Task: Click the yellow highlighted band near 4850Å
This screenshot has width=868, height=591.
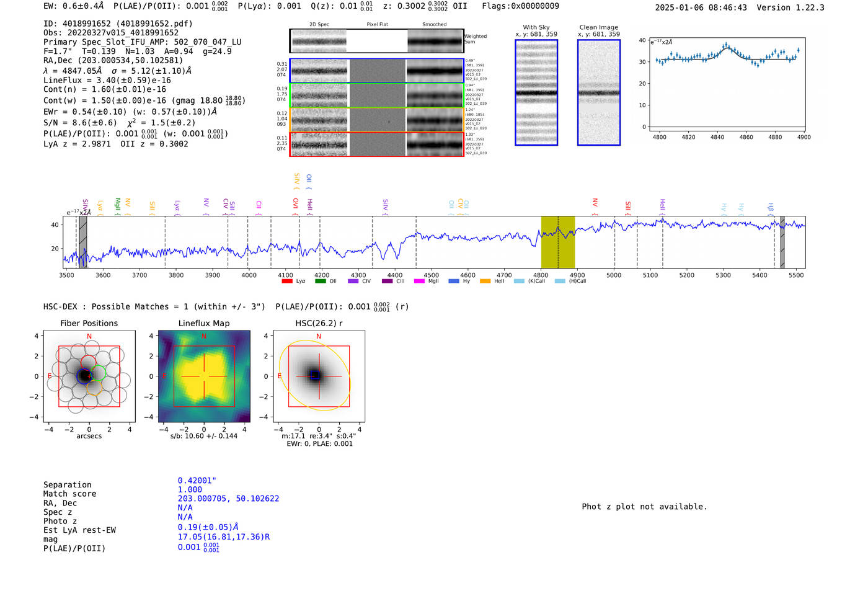Action: [x=558, y=242]
